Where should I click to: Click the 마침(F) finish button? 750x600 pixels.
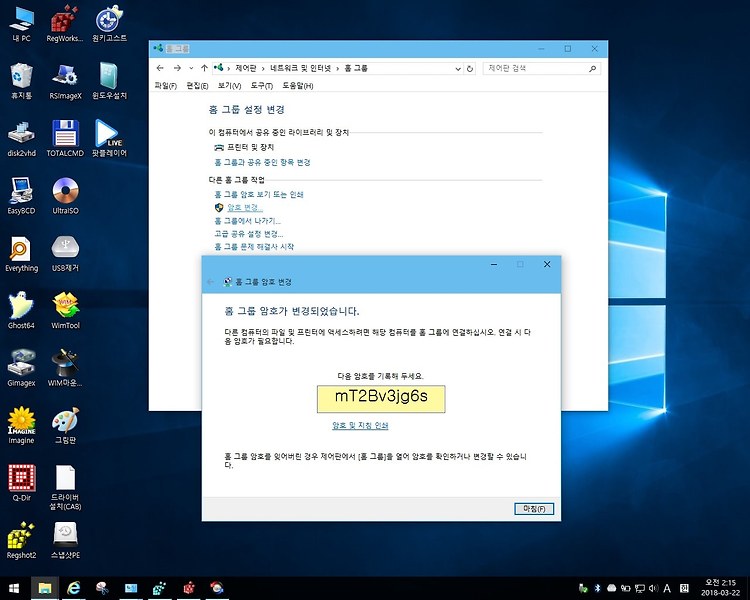(x=534, y=509)
